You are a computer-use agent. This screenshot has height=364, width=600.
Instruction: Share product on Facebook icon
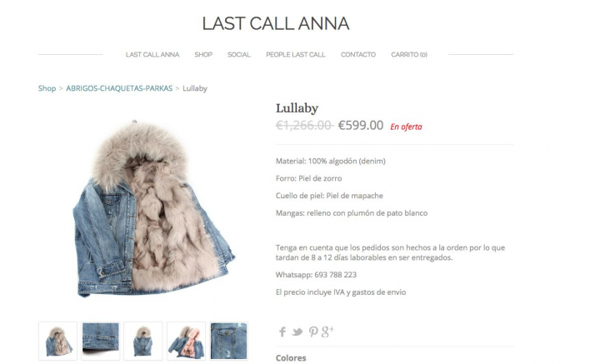point(282,332)
